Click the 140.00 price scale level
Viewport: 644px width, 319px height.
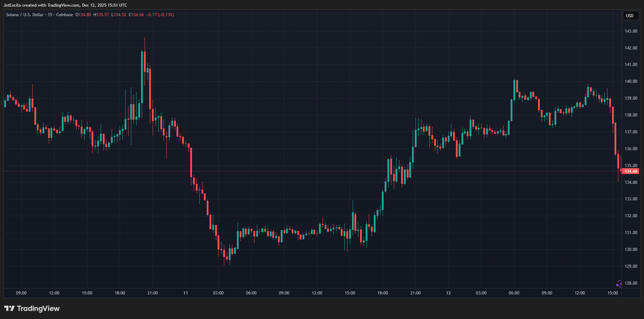click(x=631, y=81)
